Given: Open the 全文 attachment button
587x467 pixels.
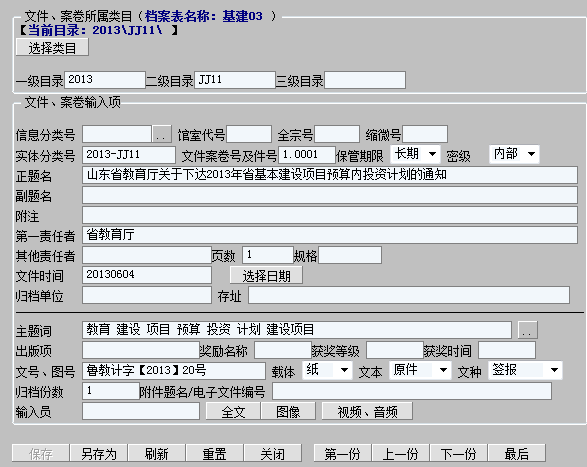Looking at the screenshot, I should (x=233, y=412).
